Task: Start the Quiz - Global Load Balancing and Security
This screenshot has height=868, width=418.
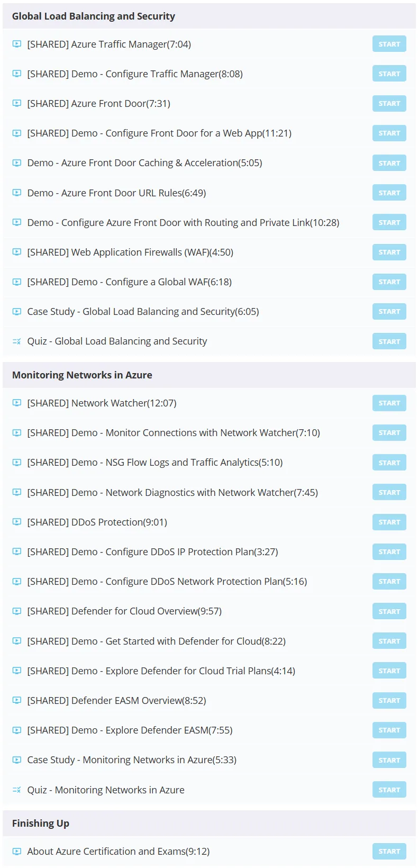Action: pos(389,341)
